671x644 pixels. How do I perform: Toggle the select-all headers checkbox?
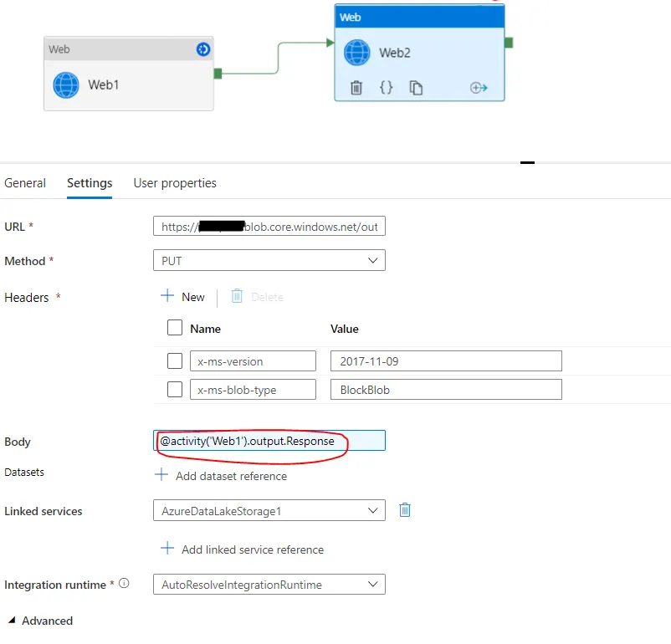[175, 328]
